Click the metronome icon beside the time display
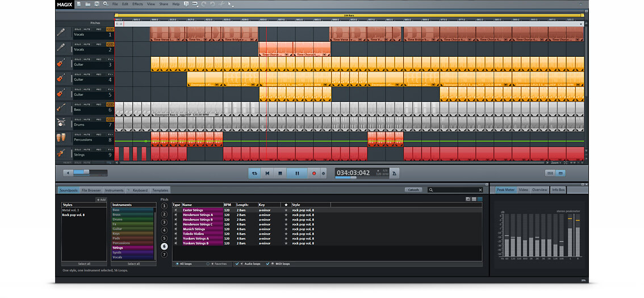Image resolution: width=644 pixels, height=298 pixels. (394, 173)
